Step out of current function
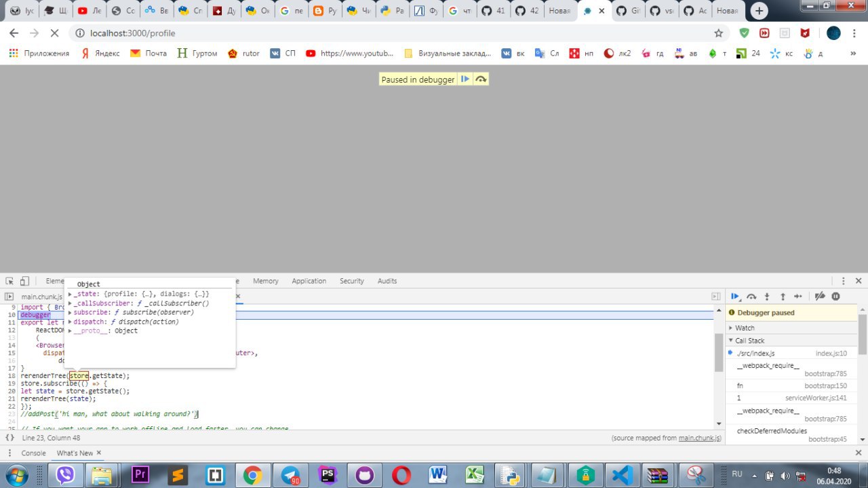This screenshot has width=868, height=488. pyautogui.click(x=783, y=297)
